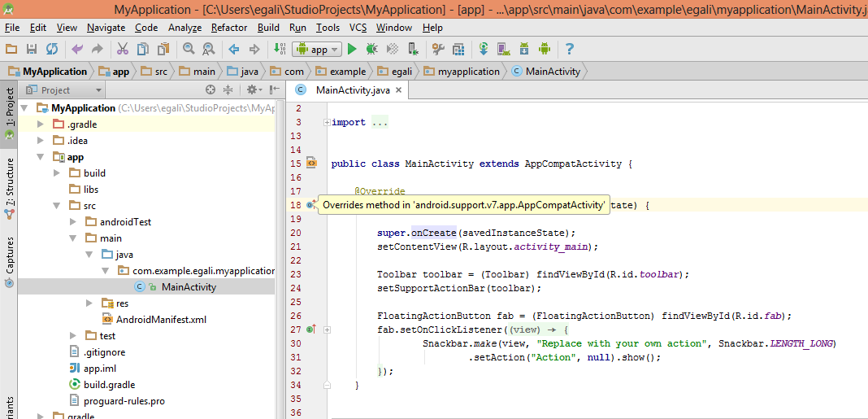Image resolution: width=868 pixels, height=419 pixels.
Task: Click the Cut scissors icon
Action: click(x=123, y=50)
